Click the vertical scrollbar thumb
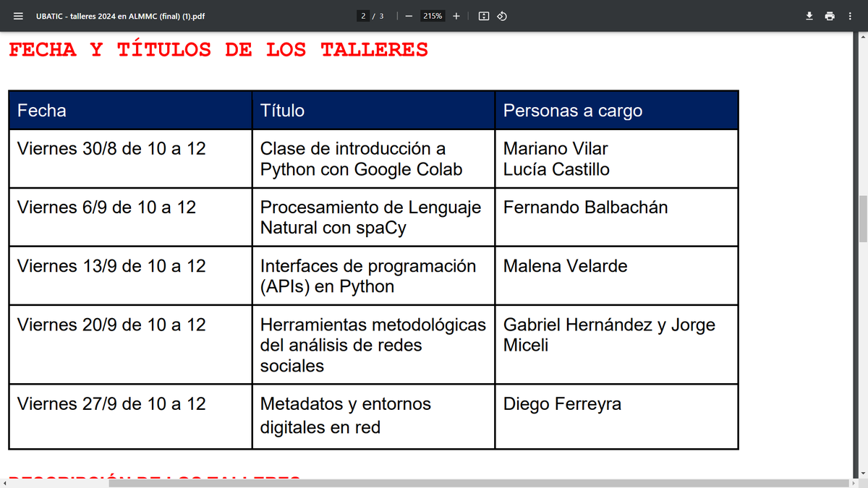This screenshot has height=488, width=868. (x=863, y=218)
